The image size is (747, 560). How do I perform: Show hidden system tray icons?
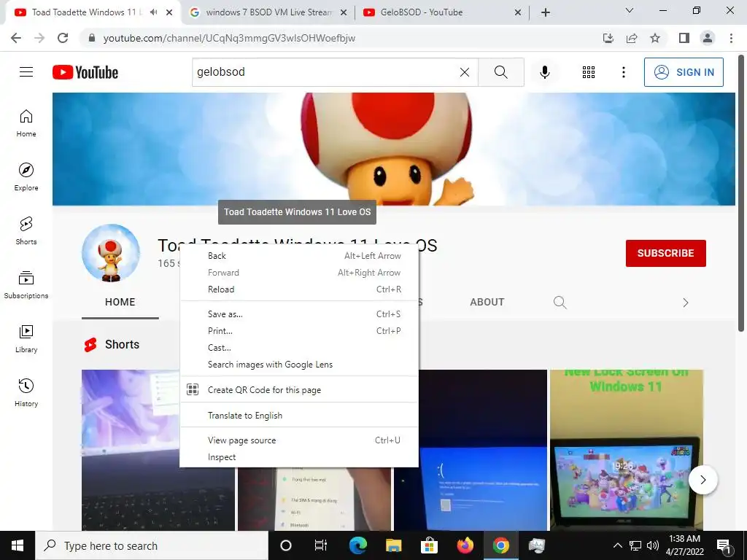coord(617,545)
